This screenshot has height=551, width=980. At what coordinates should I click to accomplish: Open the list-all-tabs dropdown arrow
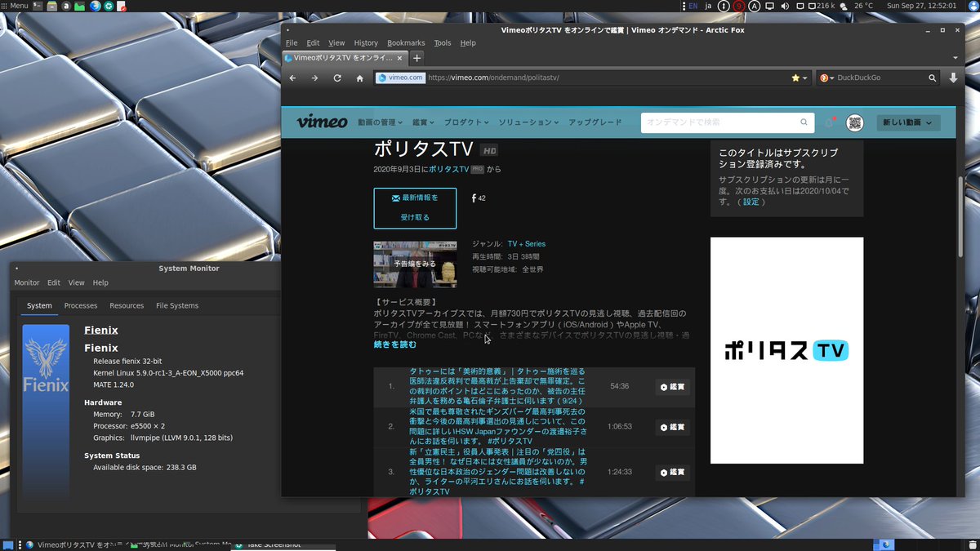coord(955,58)
